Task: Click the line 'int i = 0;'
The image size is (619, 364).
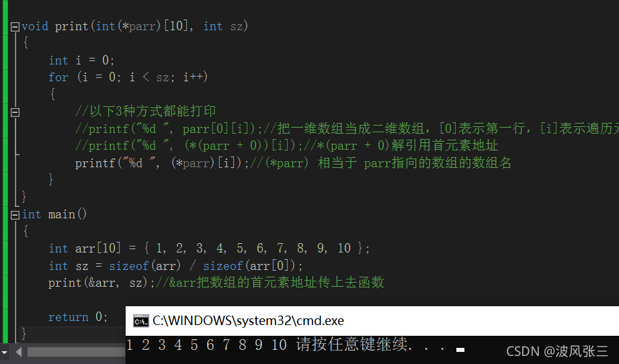Action: (81, 60)
